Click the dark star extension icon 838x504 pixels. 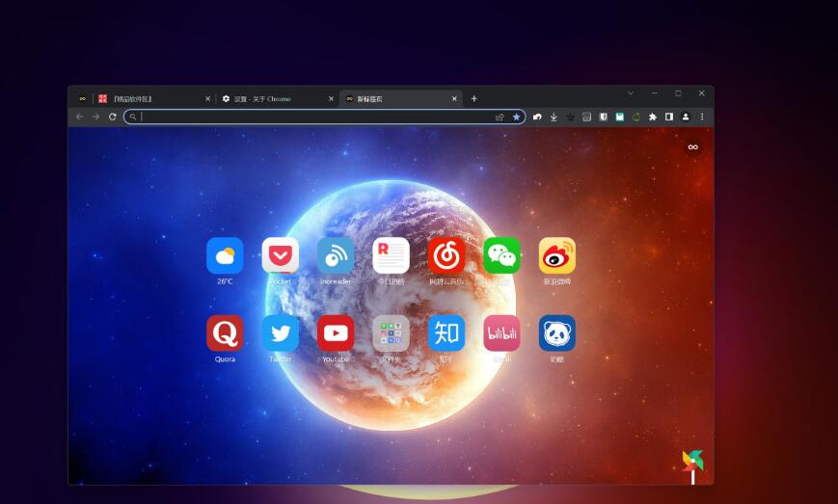point(570,117)
